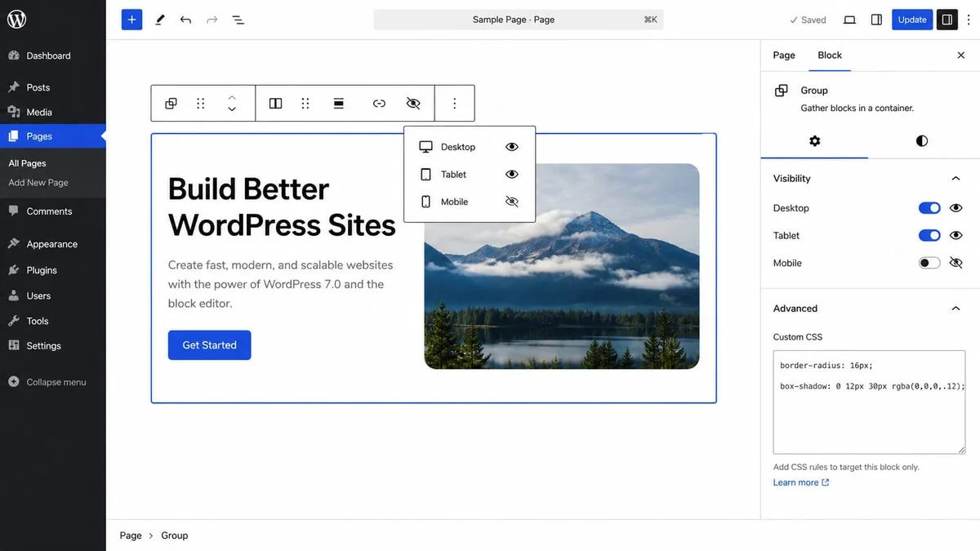This screenshot has height=551, width=980.
Task: Click inside the Custom CSS text area
Action: click(x=869, y=402)
